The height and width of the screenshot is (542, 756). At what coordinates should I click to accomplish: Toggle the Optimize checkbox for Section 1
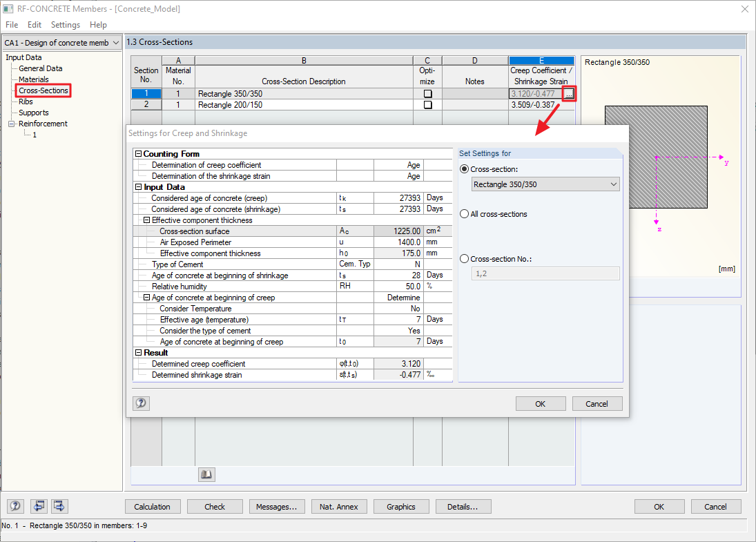coord(427,93)
